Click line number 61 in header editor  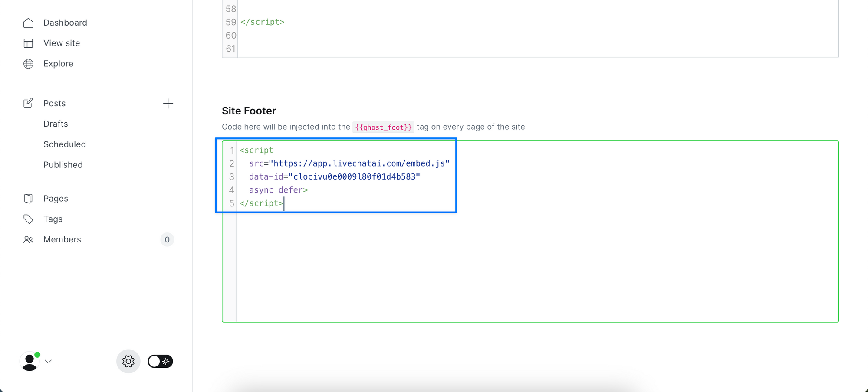pos(230,49)
